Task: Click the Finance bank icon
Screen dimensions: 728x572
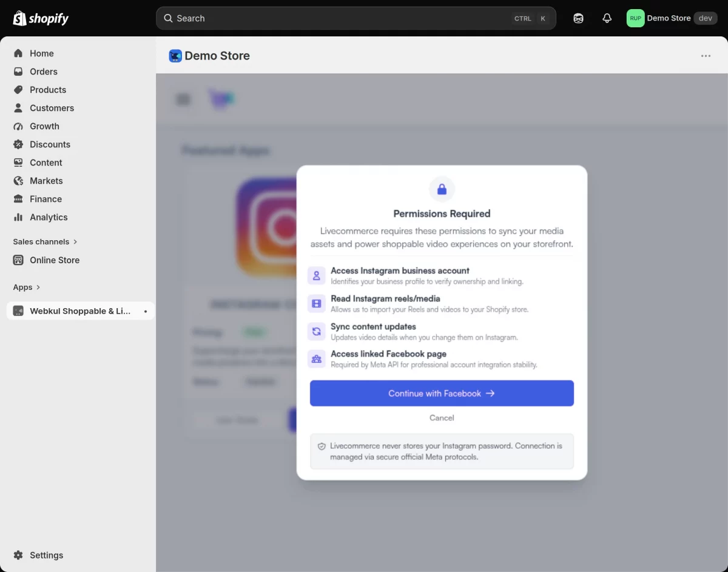Action: coord(18,199)
